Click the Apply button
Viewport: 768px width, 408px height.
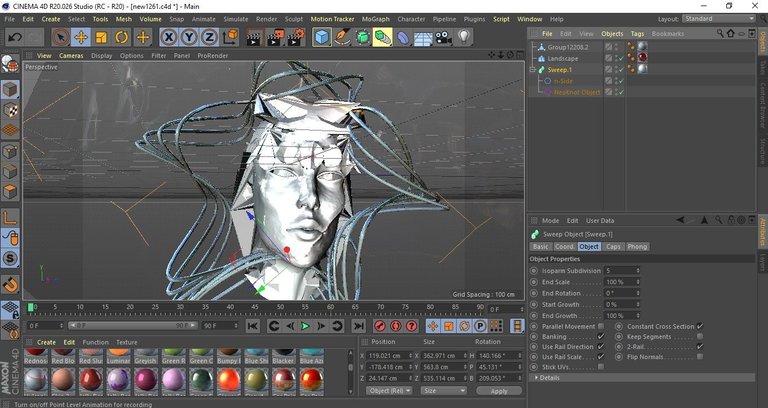[x=499, y=391]
